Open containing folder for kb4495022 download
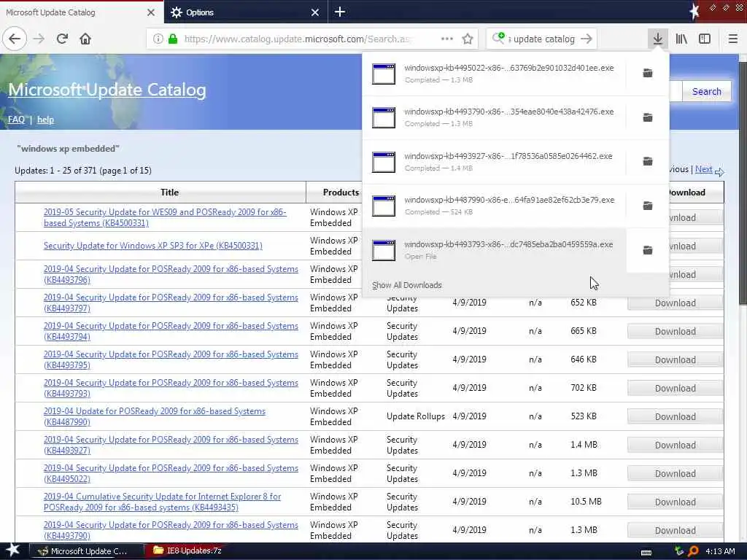The height and width of the screenshot is (560, 747). [648, 73]
